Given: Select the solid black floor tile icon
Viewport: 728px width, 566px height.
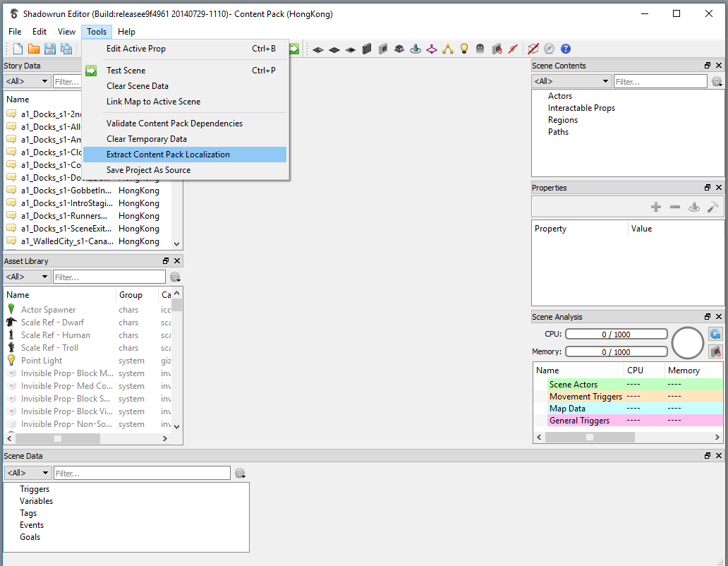Looking at the screenshot, I should click(x=334, y=49).
